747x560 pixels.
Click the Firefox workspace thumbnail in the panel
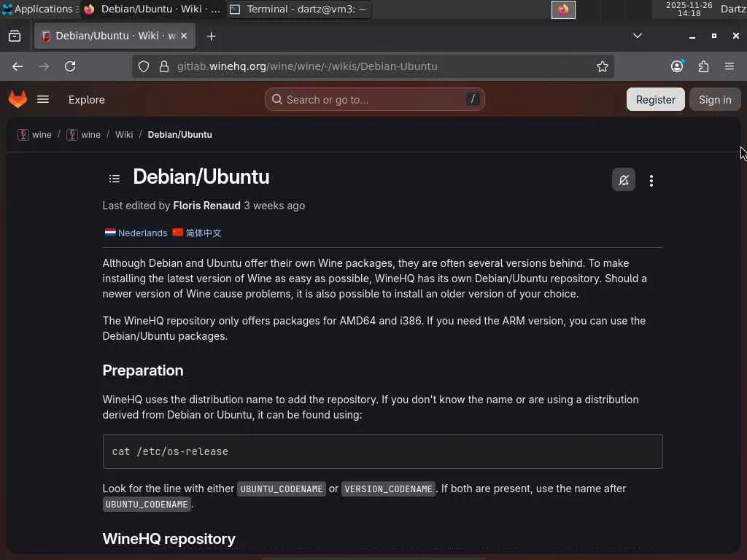point(563,9)
